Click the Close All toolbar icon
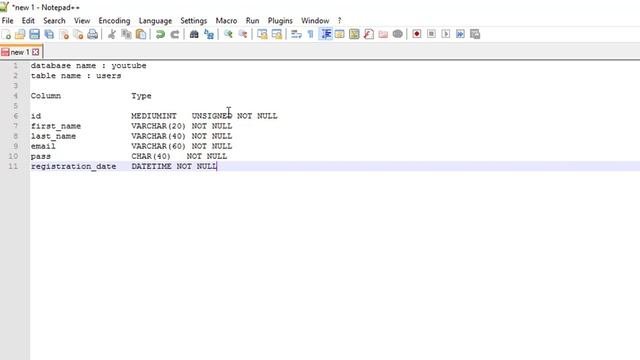The height and width of the screenshot is (360, 640). point(78,34)
